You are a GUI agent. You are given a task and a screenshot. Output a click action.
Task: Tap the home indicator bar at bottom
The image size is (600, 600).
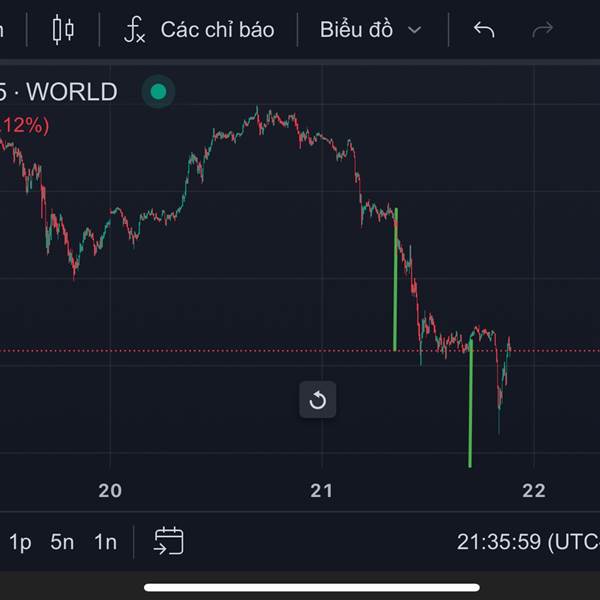(312, 587)
